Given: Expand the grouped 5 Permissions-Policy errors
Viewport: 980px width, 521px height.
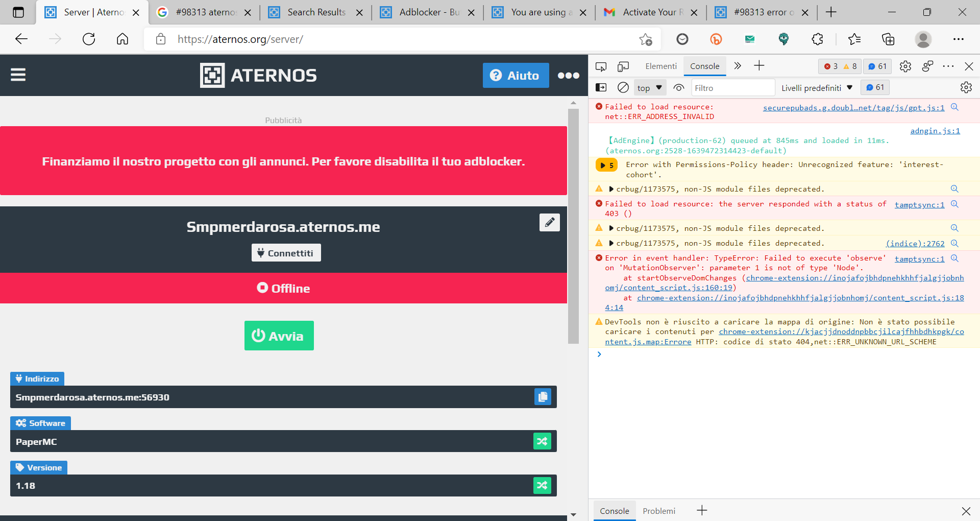Looking at the screenshot, I should click(607, 165).
